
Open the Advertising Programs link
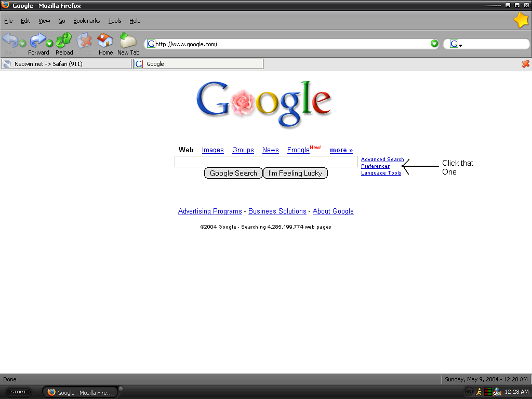click(x=210, y=211)
